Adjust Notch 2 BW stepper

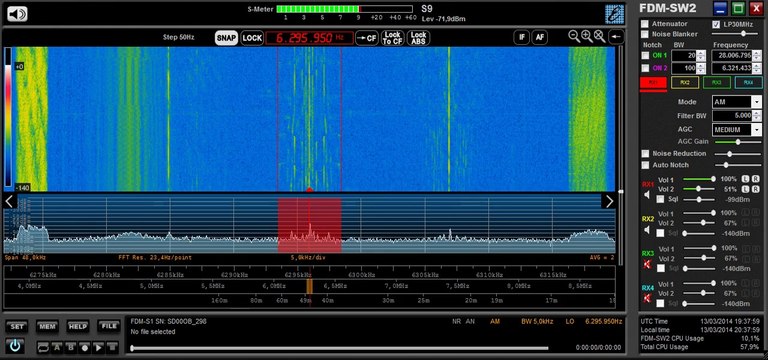[701, 68]
